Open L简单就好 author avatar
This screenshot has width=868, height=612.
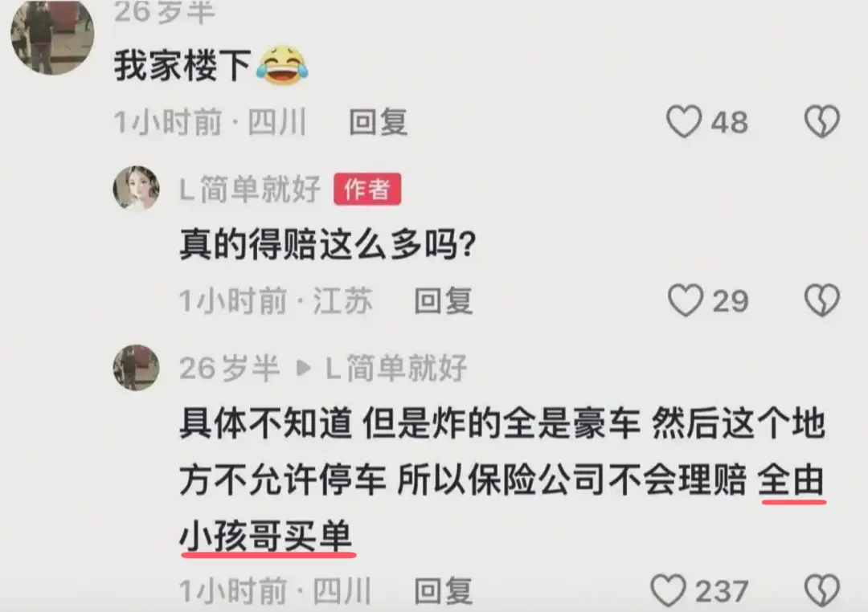pos(136,188)
